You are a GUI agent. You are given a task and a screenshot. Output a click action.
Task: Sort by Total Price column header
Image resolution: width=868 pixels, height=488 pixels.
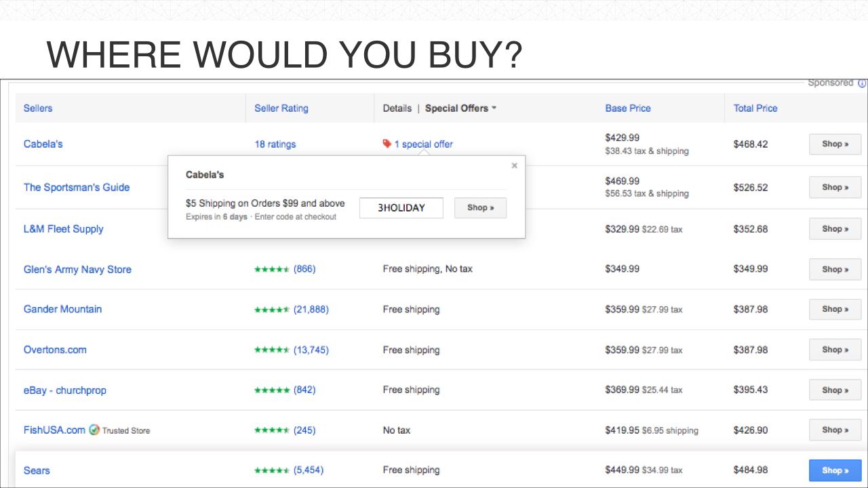pos(755,108)
